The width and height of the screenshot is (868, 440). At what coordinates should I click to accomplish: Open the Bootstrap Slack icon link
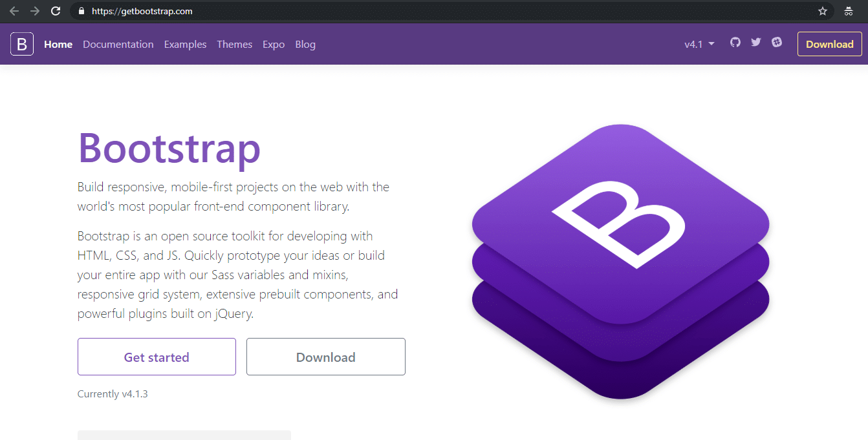[777, 42]
